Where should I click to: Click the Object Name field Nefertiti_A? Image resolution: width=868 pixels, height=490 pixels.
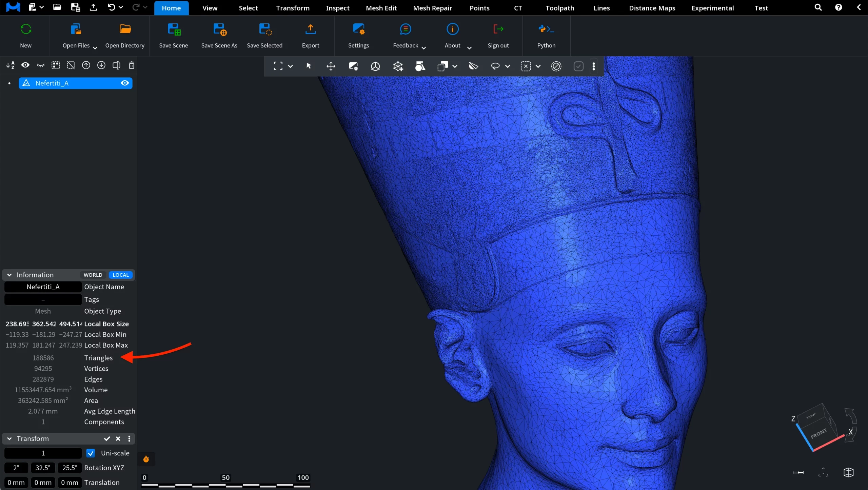(43, 287)
